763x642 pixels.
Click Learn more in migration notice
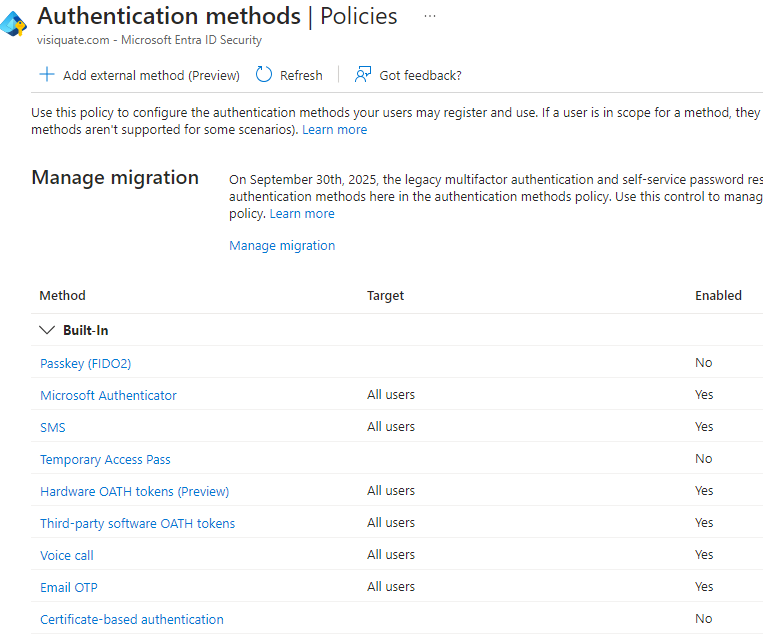(x=302, y=213)
